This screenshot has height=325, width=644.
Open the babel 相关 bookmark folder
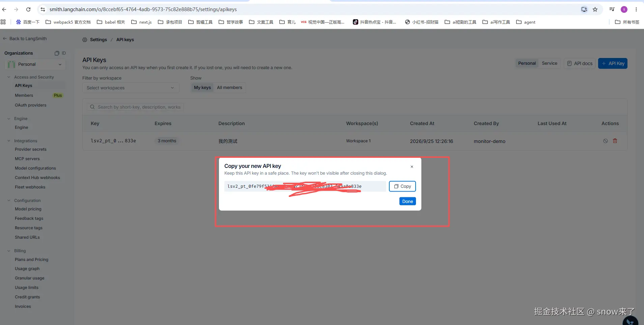[x=111, y=22]
